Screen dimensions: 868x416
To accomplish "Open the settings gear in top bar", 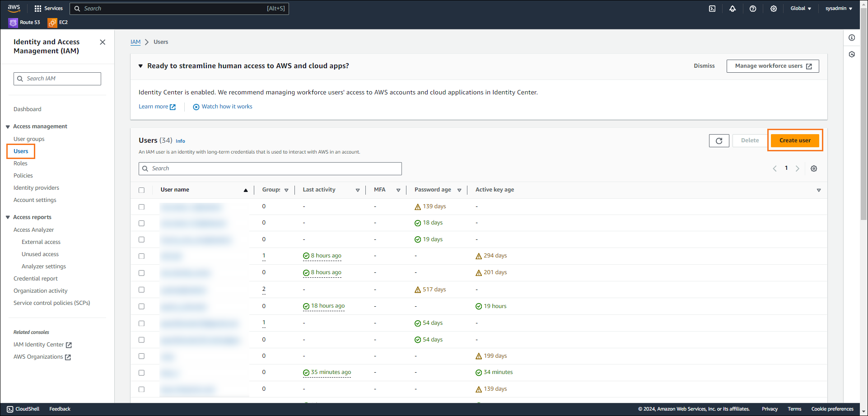I will (774, 9).
